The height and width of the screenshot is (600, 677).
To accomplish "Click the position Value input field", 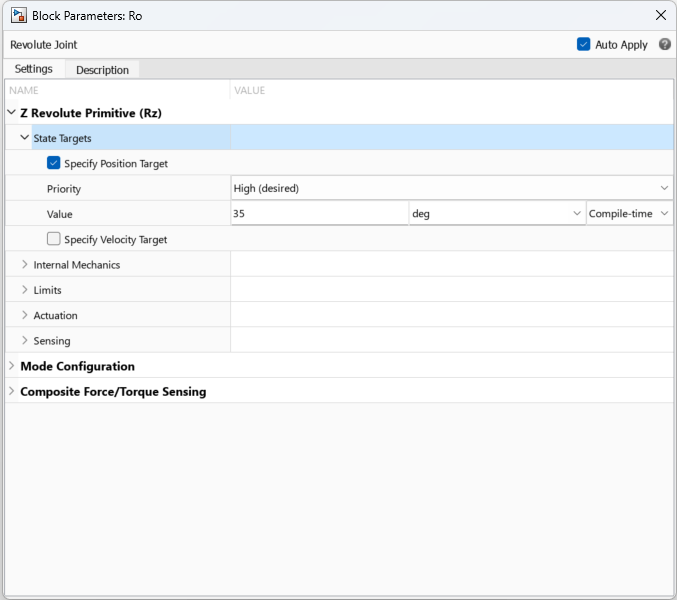I will click(x=318, y=214).
